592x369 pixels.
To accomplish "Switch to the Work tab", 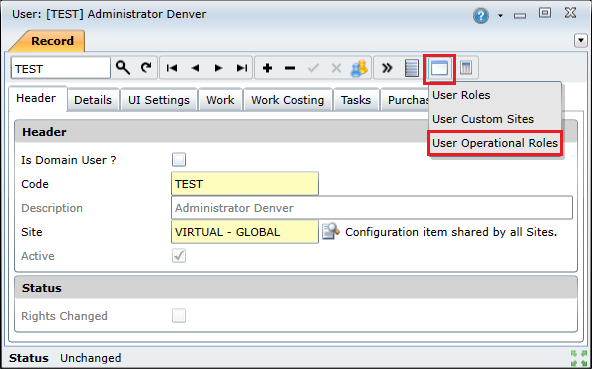I will click(220, 100).
